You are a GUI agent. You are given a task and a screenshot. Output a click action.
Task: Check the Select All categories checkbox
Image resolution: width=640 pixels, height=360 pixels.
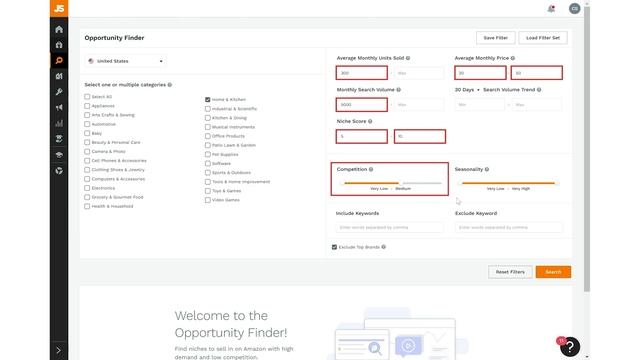coord(87,97)
